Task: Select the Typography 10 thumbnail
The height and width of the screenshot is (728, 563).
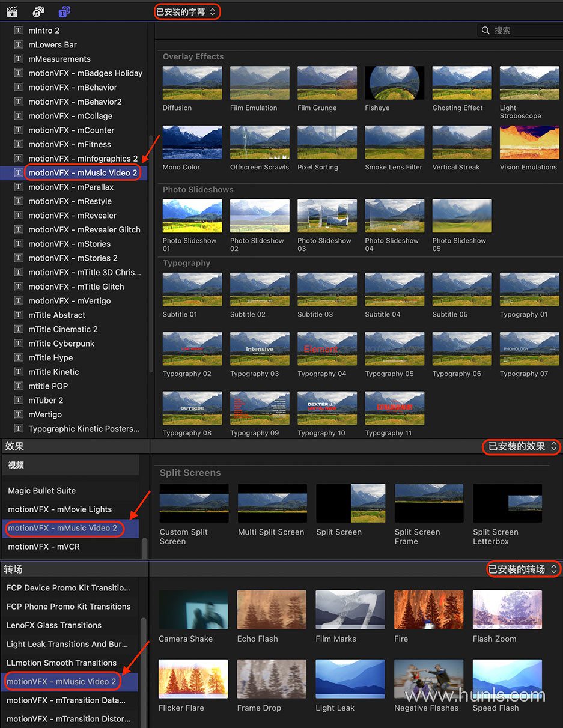Action: coord(327,408)
